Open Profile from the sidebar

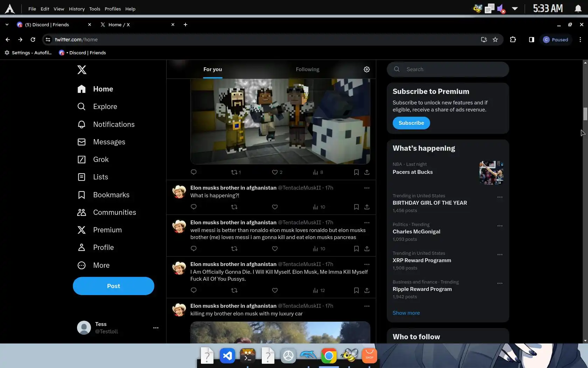(x=96, y=247)
